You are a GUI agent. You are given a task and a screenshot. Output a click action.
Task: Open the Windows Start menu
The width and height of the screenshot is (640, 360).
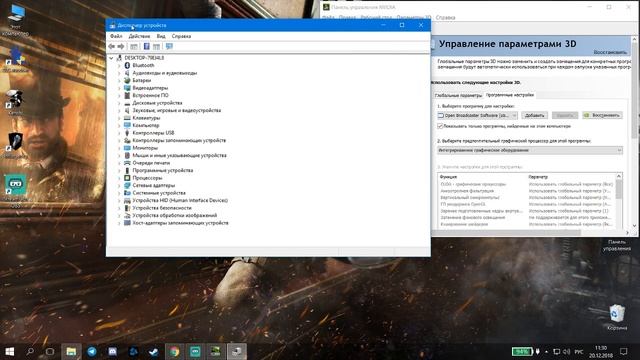[x=10, y=351]
